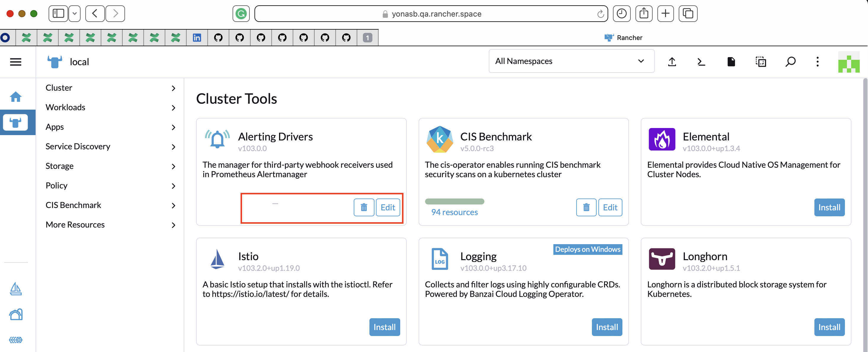Image resolution: width=868 pixels, height=352 pixels.
Task: Click the Harvester icon in lower sidebar
Action: click(x=16, y=314)
